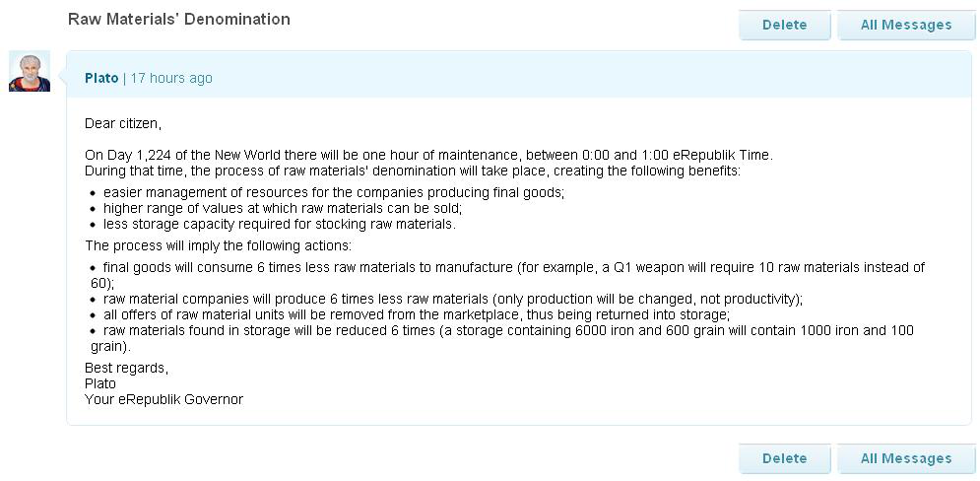This screenshot has height=481, width=980.
Task: Click the "Raw Materials' Denomination" title
Action: pos(179,19)
